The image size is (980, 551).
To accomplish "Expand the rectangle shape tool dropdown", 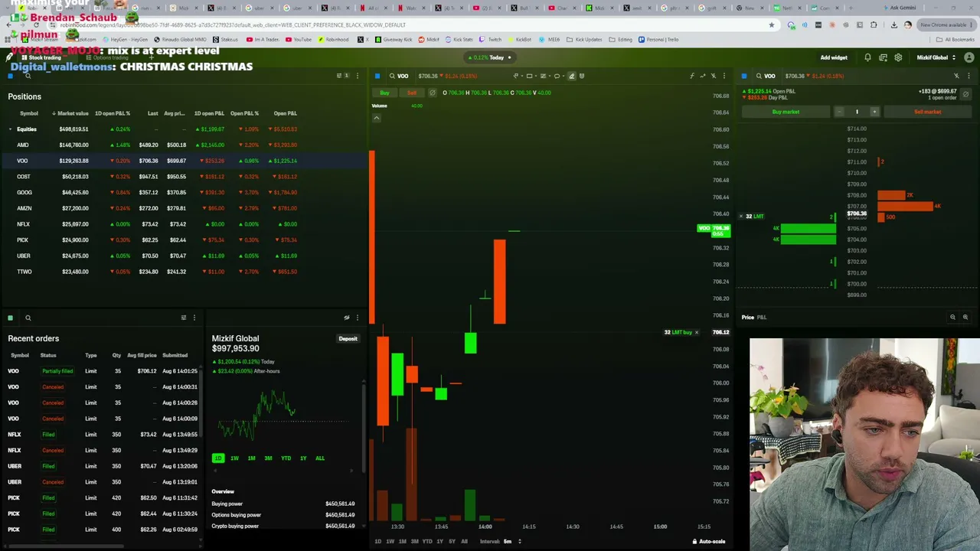I will (x=534, y=76).
